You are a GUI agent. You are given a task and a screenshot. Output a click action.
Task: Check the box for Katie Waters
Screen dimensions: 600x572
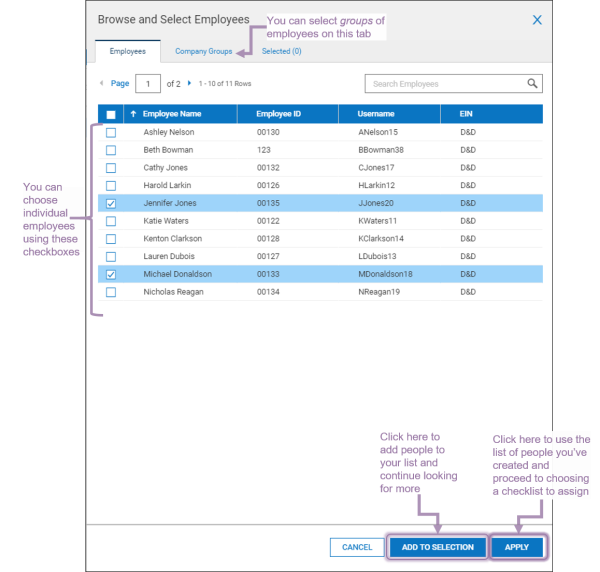tap(111, 221)
